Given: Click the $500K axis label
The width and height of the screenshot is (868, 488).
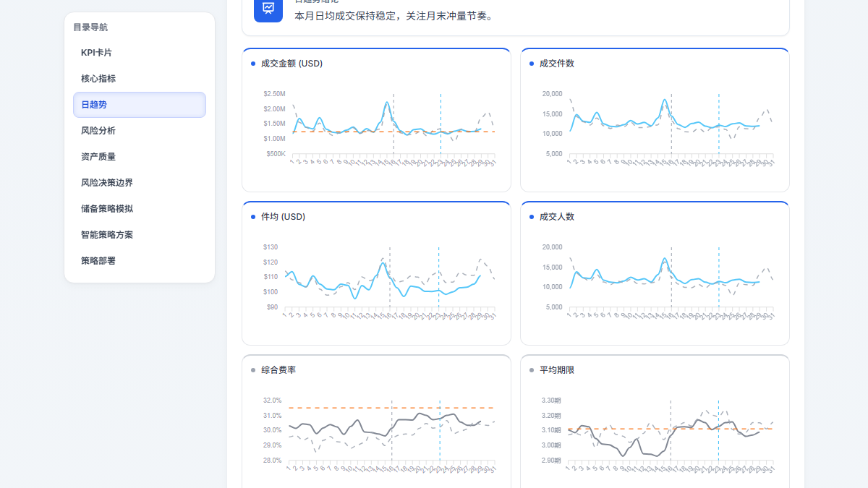Looking at the screenshot, I should pos(276,153).
